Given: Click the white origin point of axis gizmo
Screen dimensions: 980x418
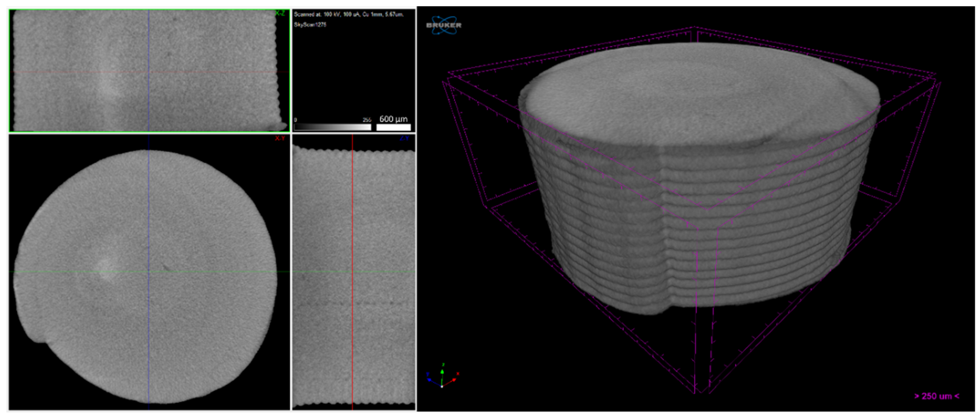Looking at the screenshot, I should click(442, 387).
